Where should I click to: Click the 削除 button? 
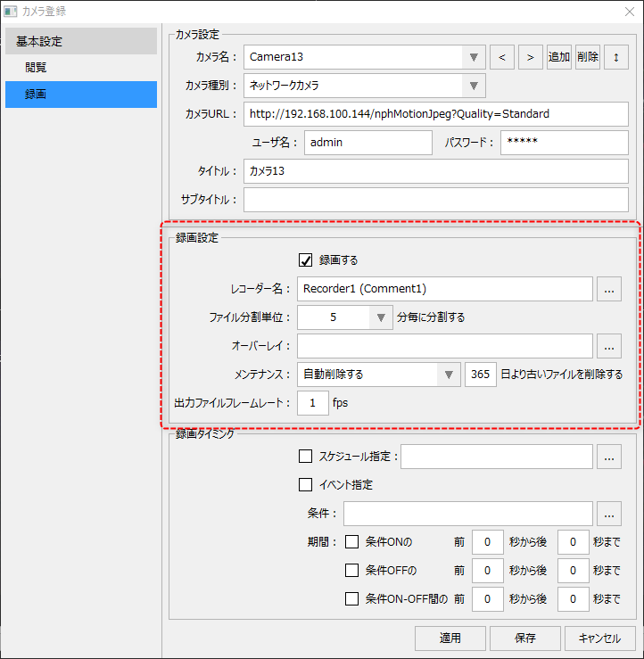click(588, 57)
